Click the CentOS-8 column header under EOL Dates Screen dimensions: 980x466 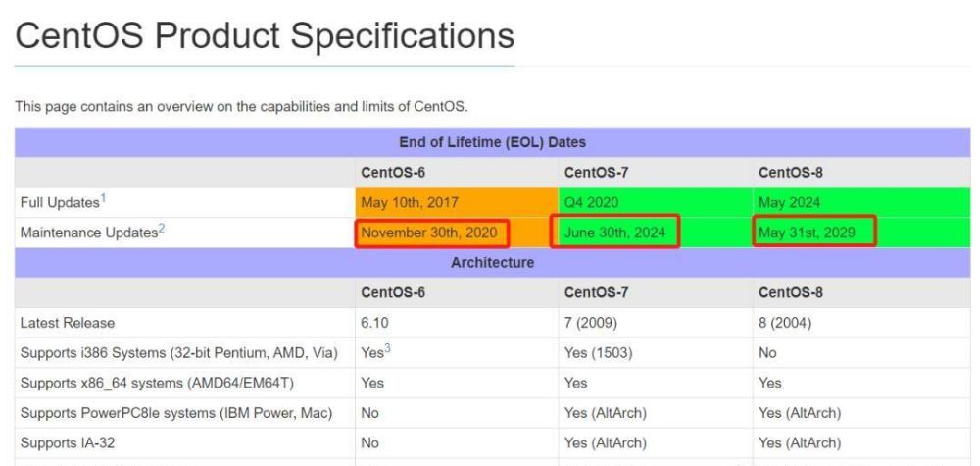[791, 173]
